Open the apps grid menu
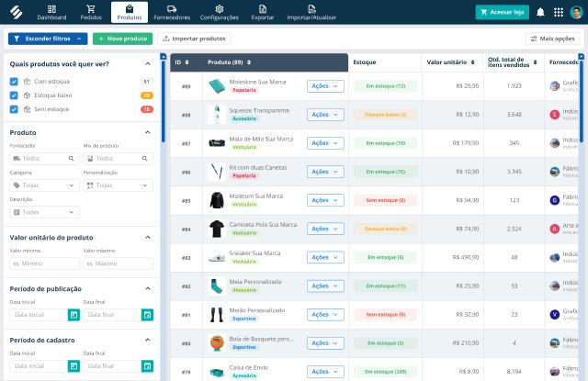Screen dimensions: 588x381 point(559,12)
